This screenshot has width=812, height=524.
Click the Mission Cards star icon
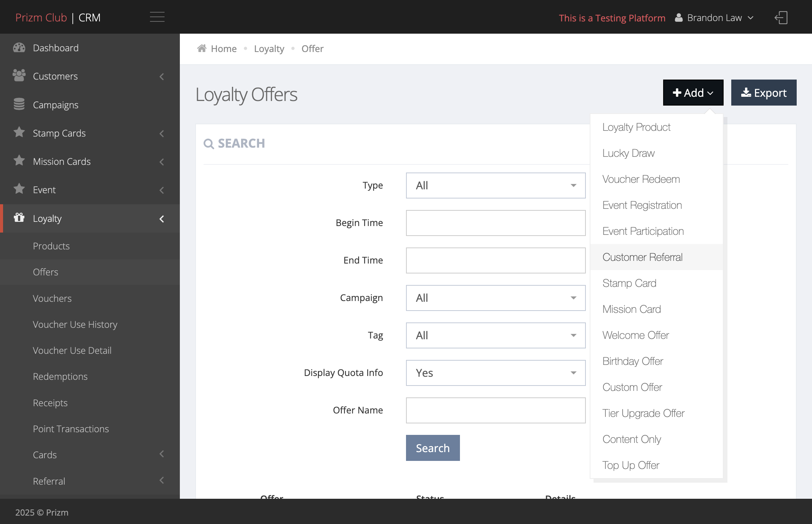pos(19,161)
